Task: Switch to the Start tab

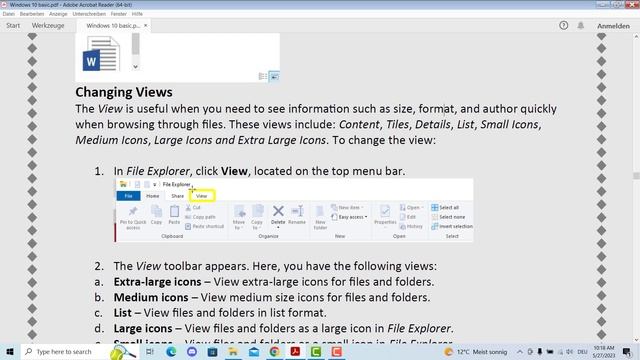Action: coord(13,25)
